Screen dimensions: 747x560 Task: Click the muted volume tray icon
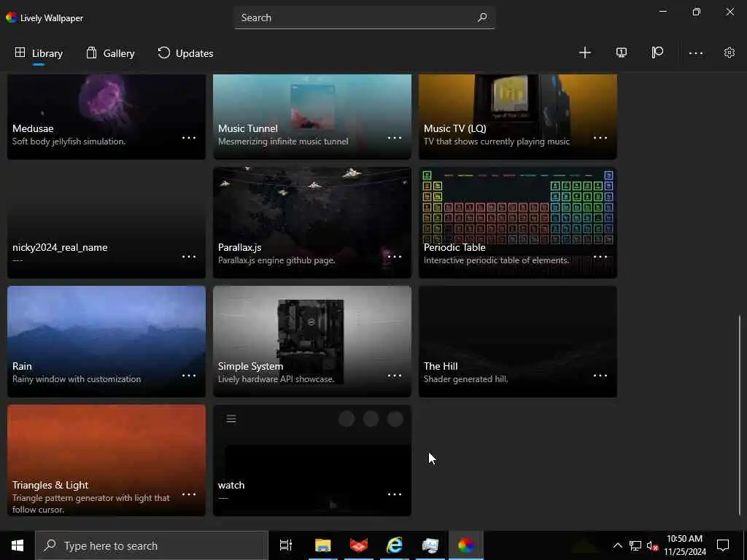(x=652, y=545)
